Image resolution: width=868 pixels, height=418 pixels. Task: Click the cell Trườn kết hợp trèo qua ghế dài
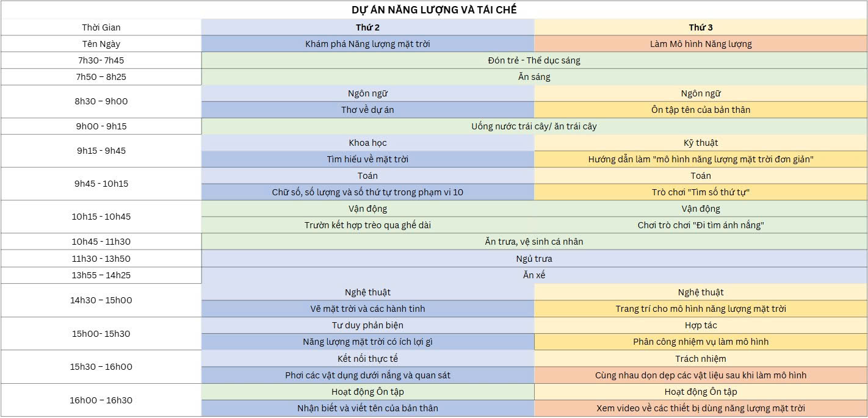pyautogui.click(x=368, y=225)
